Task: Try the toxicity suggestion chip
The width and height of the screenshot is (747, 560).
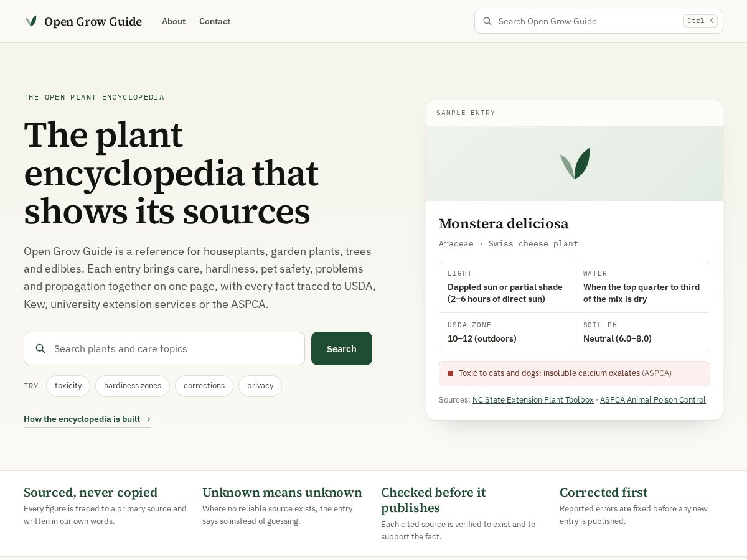Action: click(68, 386)
